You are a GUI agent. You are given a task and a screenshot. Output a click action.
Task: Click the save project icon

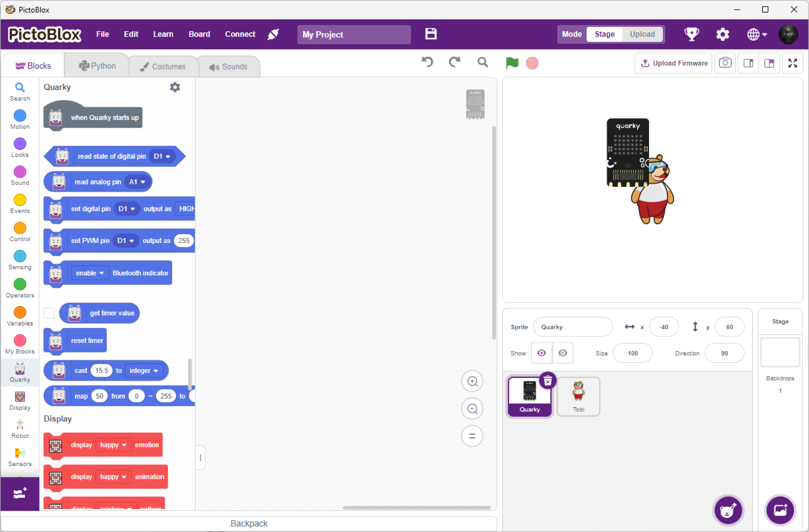coord(431,34)
